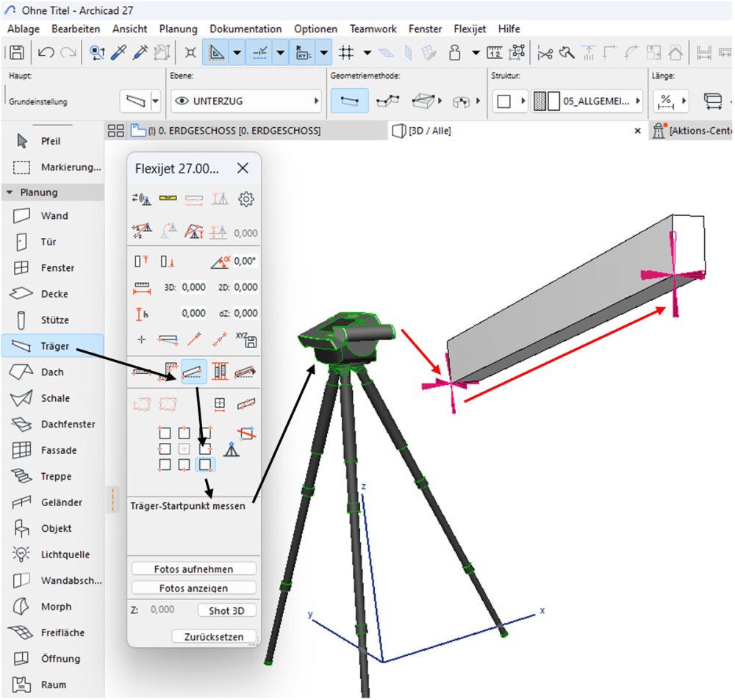735x700 pixels.
Task: Select the Schale tool
Action: pos(52,398)
